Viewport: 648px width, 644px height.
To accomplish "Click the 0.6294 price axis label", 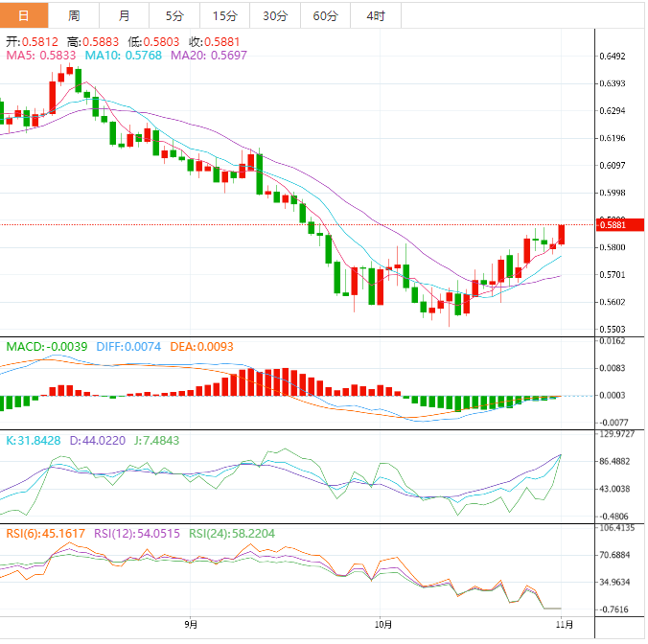I will coord(613,111).
